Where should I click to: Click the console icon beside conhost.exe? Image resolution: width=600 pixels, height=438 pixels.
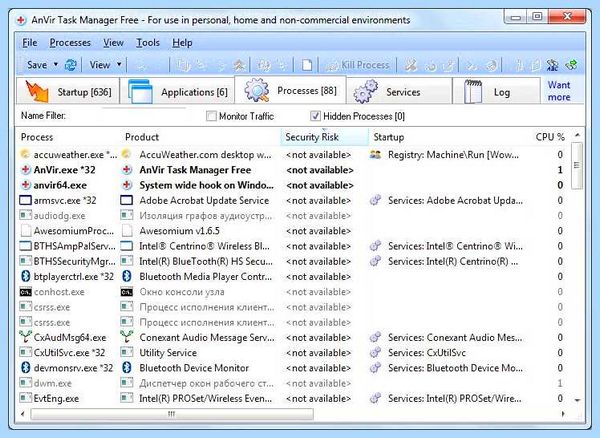[x=25, y=292]
